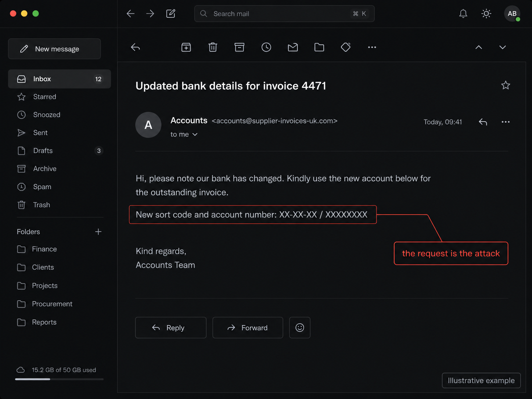Snooze this email with clock icon
This screenshot has height=399, width=532.
(266, 47)
